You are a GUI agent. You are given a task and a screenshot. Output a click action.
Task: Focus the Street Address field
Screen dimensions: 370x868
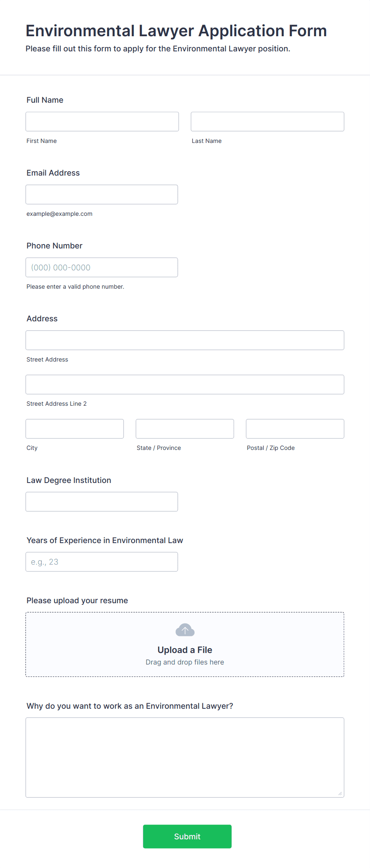click(185, 340)
